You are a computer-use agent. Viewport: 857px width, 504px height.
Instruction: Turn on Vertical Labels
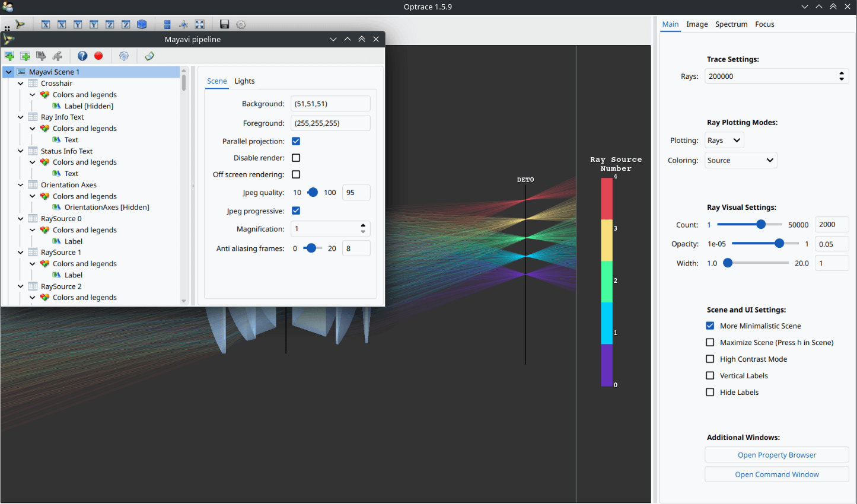pyautogui.click(x=710, y=375)
